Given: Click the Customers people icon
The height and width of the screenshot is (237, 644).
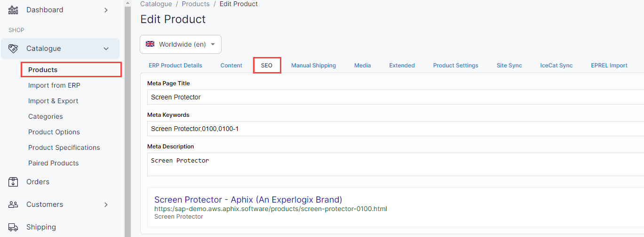Looking at the screenshot, I should pos(13,204).
